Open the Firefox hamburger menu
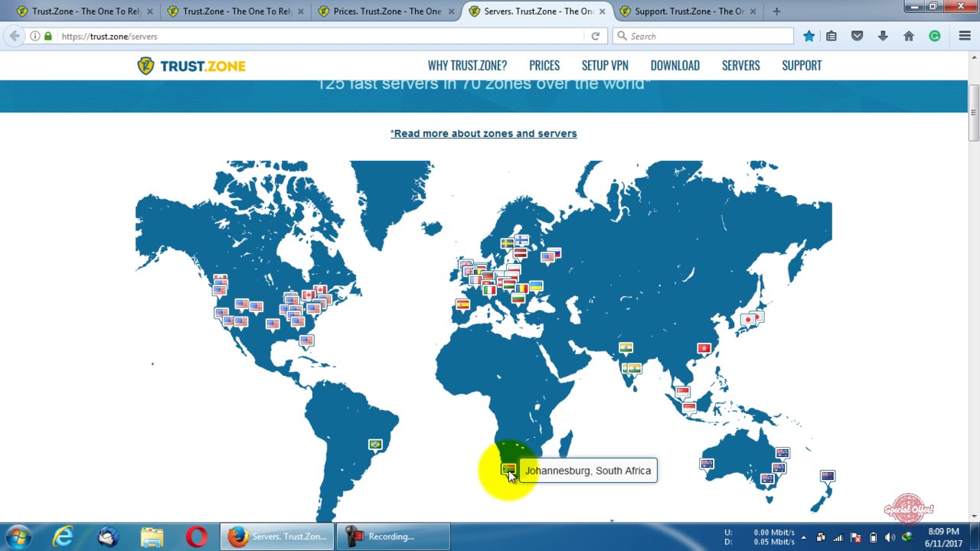Screen dimensions: 980x551 click(x=965, y=36)
